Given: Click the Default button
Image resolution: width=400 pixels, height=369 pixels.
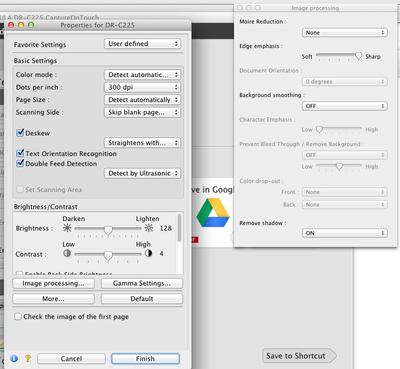Looking at the screenshot, I should (x=142, y=299).
